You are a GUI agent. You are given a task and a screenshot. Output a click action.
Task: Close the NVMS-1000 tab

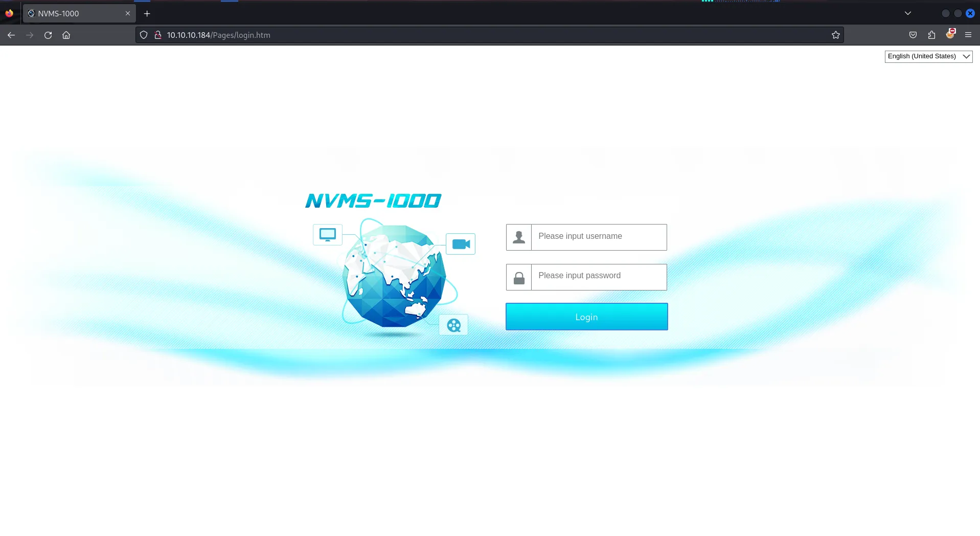pos(128,13)
